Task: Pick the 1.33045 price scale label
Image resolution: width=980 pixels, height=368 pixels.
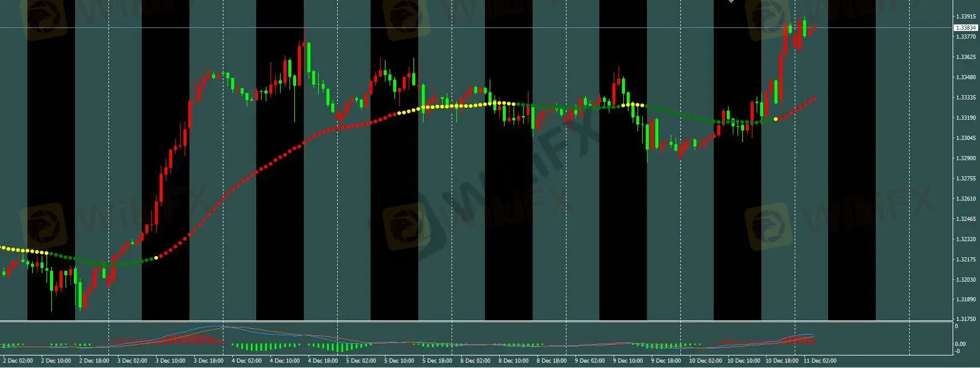Action: click(x=966, y=138)
